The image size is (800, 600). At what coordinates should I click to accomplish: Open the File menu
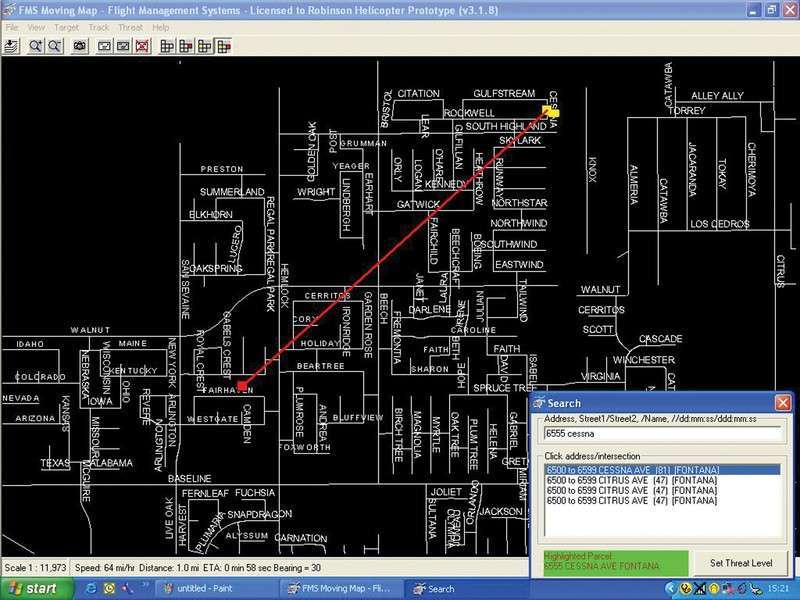(12, 27)
